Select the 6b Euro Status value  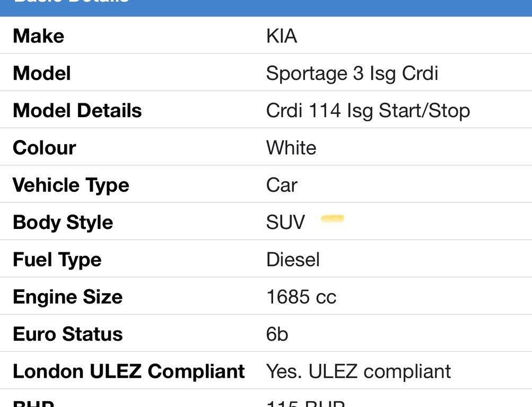(277, 334)
